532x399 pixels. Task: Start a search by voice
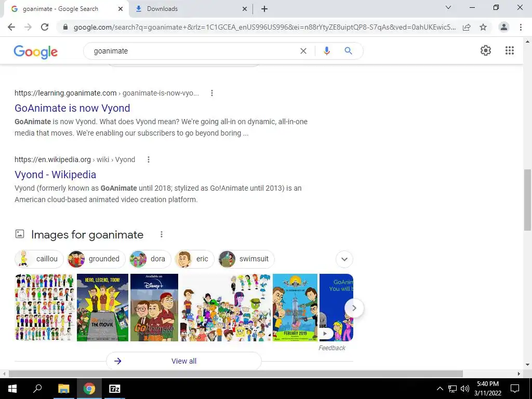point(326,51)
